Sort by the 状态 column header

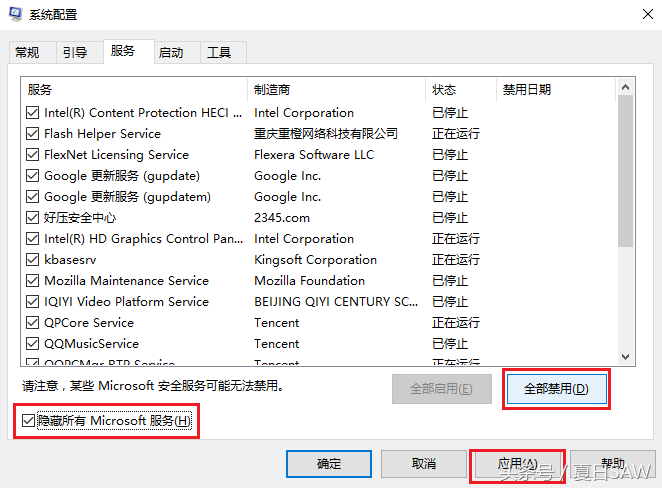(x=461, y=89)
